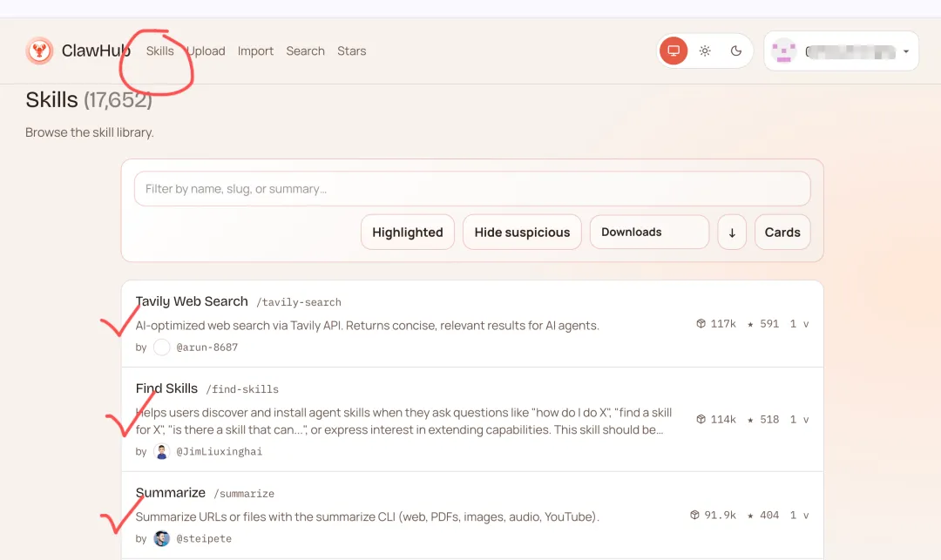Open the Skills nav tab
Viewport: 941px width, 560px height.
click(x=160, y=51)
